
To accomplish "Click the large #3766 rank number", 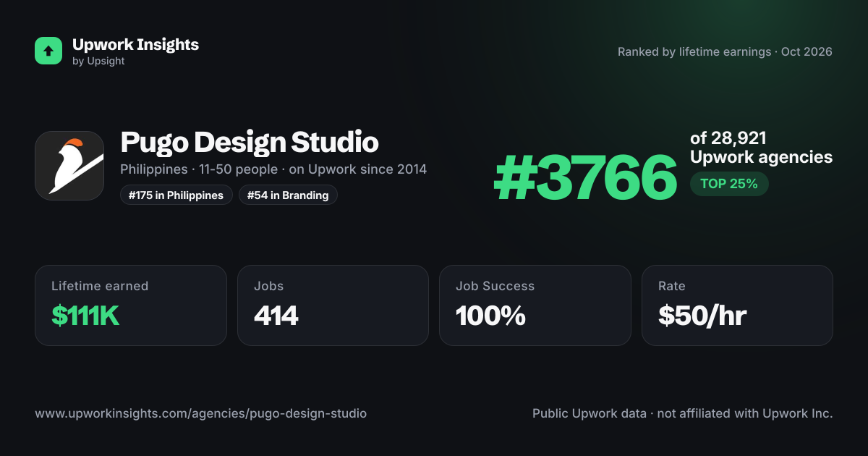I will (585, 179).
